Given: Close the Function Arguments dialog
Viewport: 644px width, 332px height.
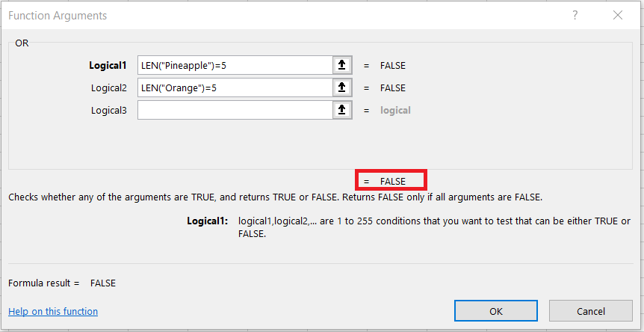Looking at the screenshot, I should pyautogui.click(x=618, y=15).
